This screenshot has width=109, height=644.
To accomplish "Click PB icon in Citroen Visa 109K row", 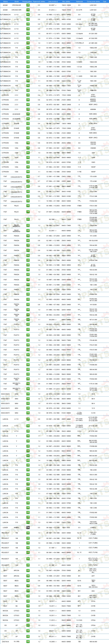I will 28,158.
